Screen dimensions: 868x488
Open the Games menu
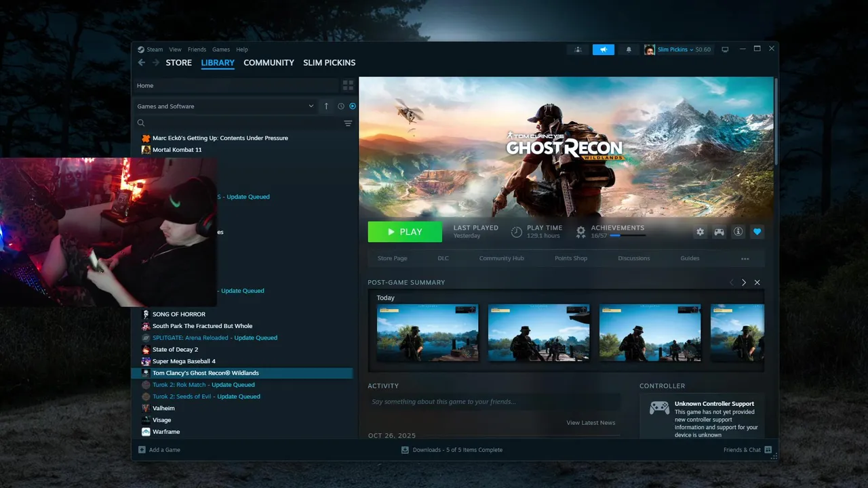pos(221,49)
